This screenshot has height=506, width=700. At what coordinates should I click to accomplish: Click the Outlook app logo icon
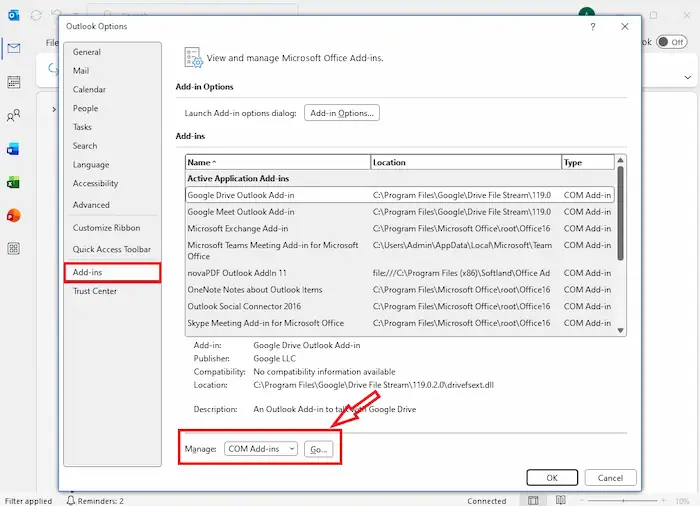click(13, 15)
